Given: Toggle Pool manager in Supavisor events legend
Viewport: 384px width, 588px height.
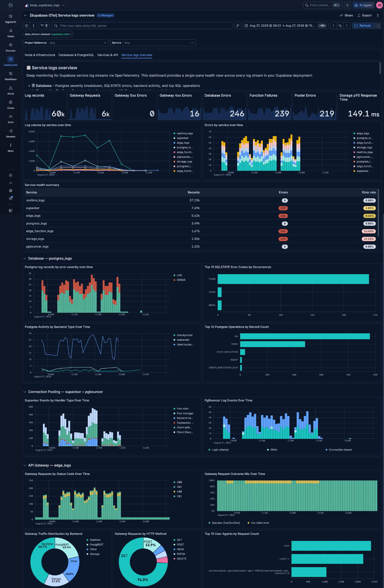Looking at the screenshot, I should tap(185, 413).
